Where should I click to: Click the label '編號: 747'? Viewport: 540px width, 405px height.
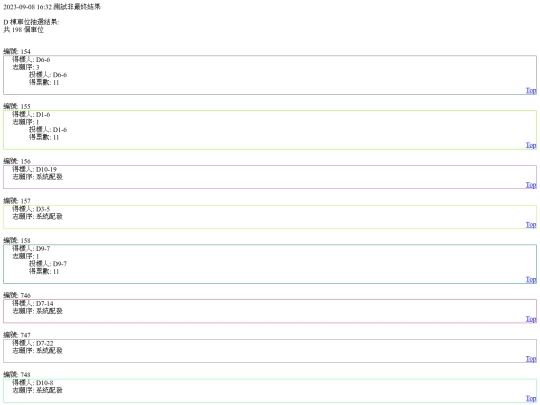pyautogui.click(x=17, y=335)
